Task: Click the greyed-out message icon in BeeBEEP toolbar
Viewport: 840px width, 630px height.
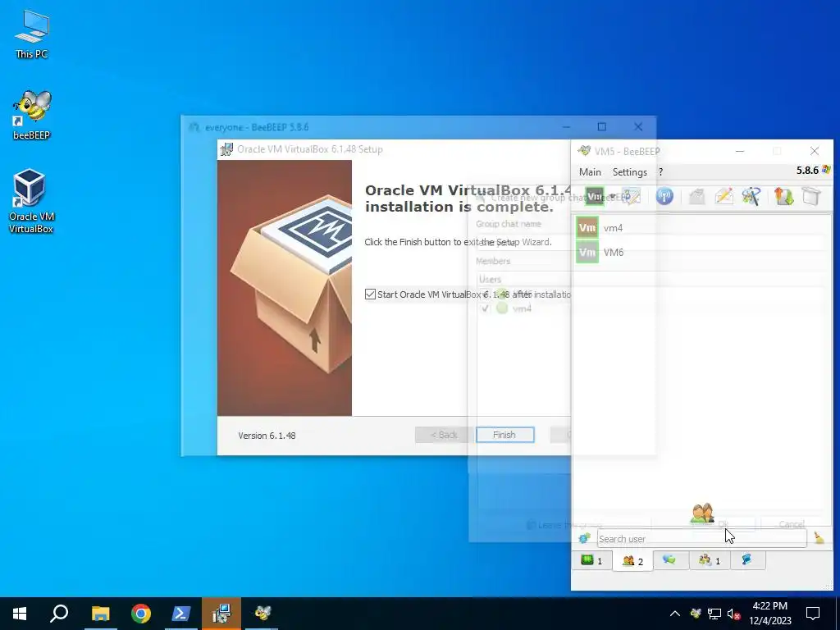Action: pos(696,197)
